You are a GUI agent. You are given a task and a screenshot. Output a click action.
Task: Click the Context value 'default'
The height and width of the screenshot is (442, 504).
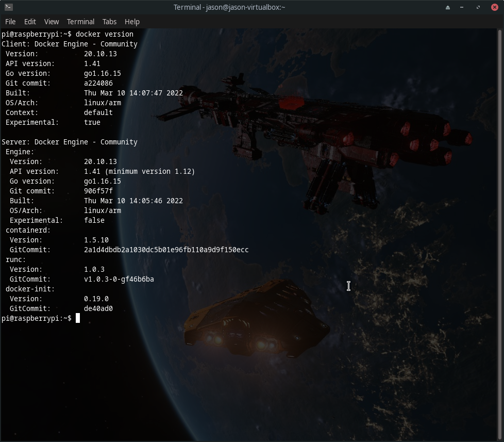click(98, 112)
